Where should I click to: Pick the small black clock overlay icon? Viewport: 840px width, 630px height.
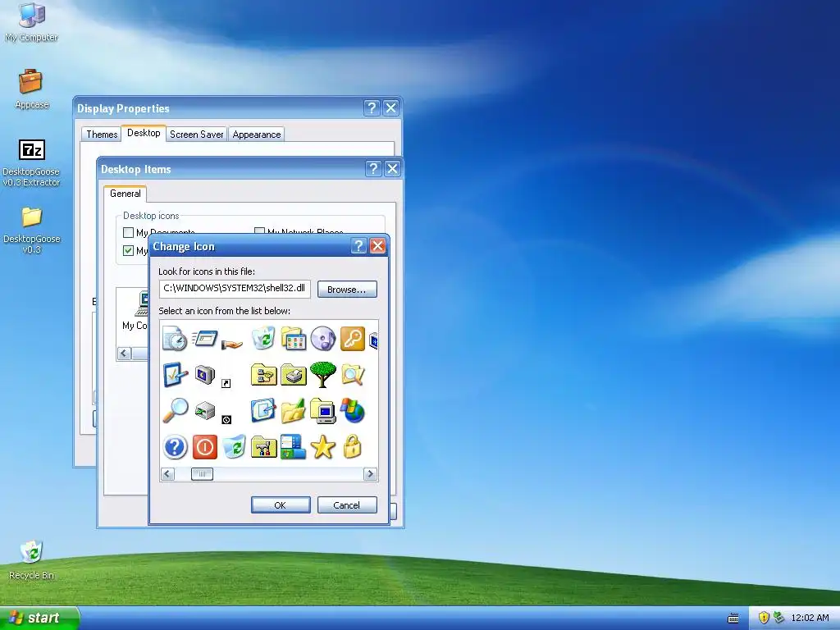click(226, 419)
